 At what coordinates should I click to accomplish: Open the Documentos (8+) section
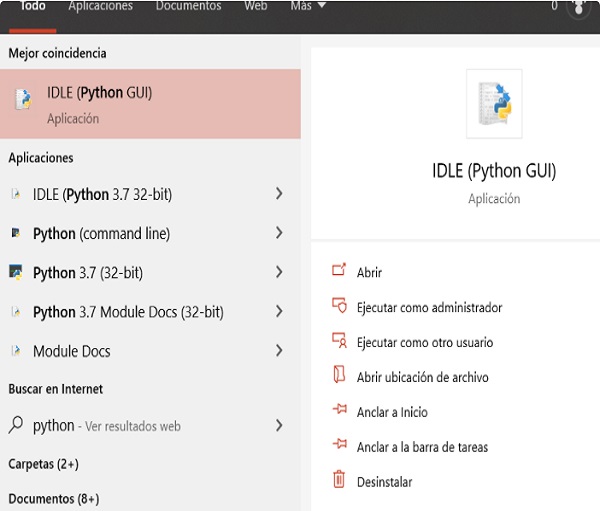pos(54,499)
